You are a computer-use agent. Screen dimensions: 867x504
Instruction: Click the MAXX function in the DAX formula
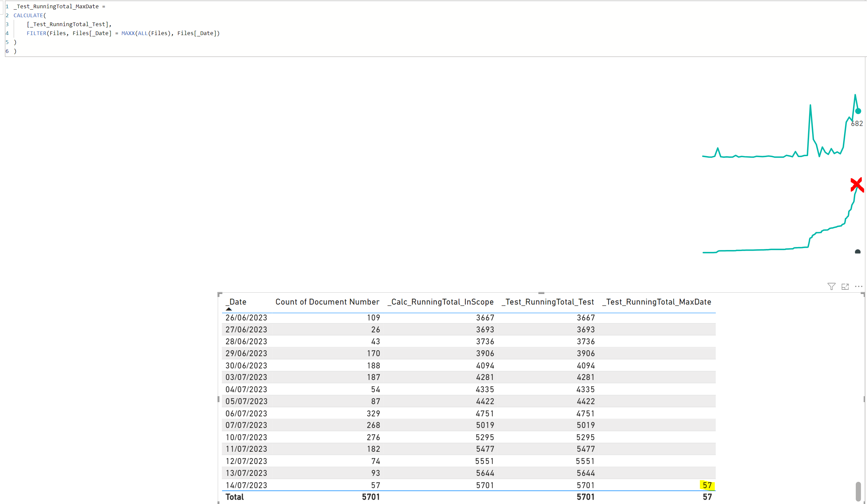coord(128,33)
